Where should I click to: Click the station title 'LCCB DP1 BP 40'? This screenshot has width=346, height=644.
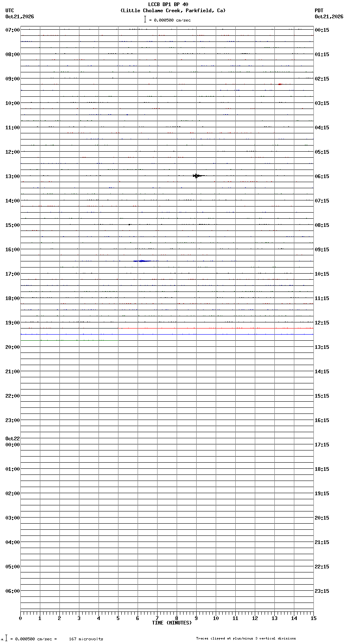click(x=168, y=4)
